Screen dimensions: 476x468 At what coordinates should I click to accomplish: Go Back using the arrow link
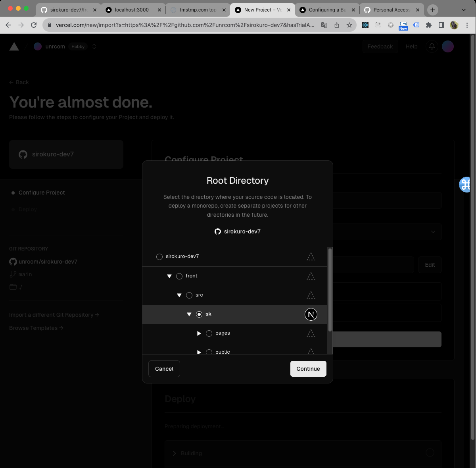19,82
